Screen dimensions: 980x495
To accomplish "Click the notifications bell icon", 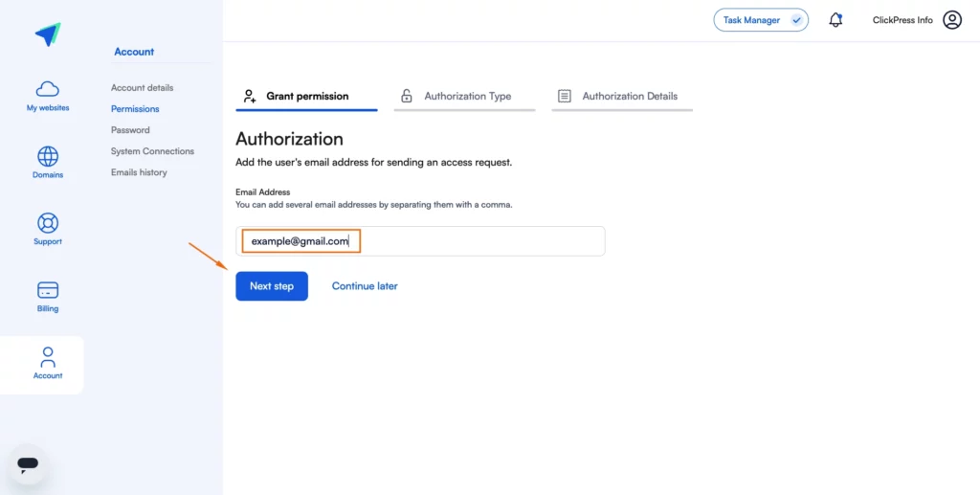I will 835,20.
